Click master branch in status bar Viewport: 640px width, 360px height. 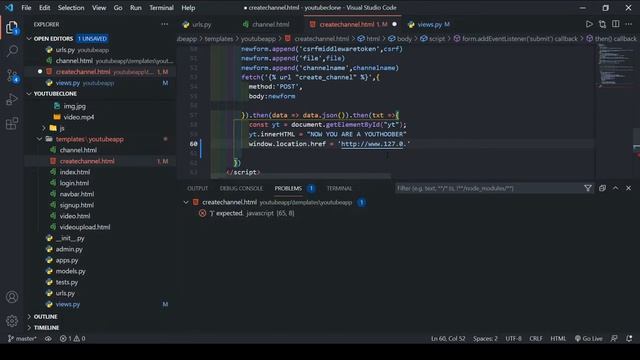tap(22, 338)
